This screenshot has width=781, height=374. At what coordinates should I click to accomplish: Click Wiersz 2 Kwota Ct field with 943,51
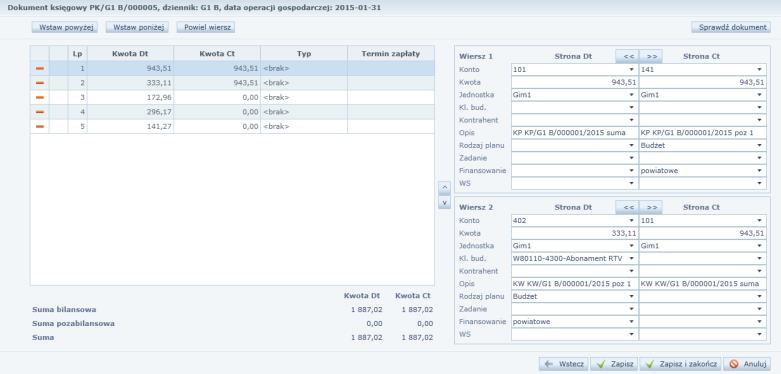702,233
